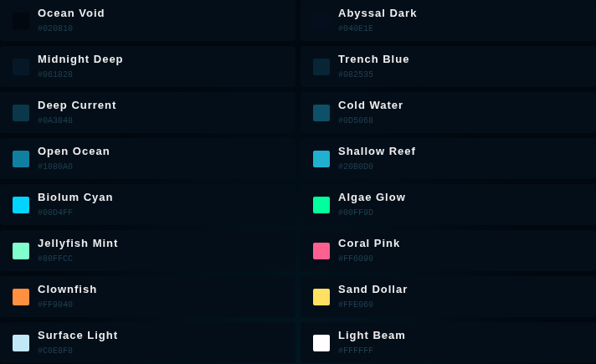Screen dimensions: 596x364
Task: Pick the Midnight Deep color swatch
Action: [x=21, y=67]
